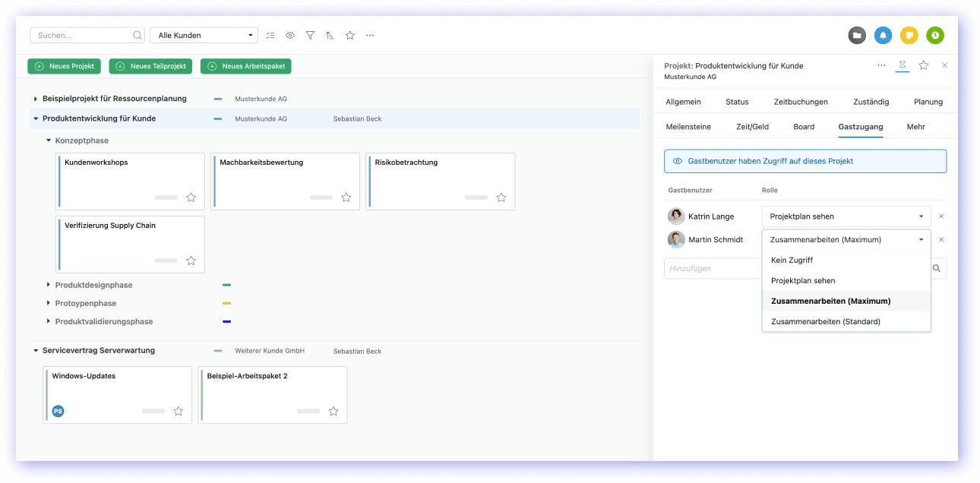Open the blue notifications bell icon

tap(883, 35)
